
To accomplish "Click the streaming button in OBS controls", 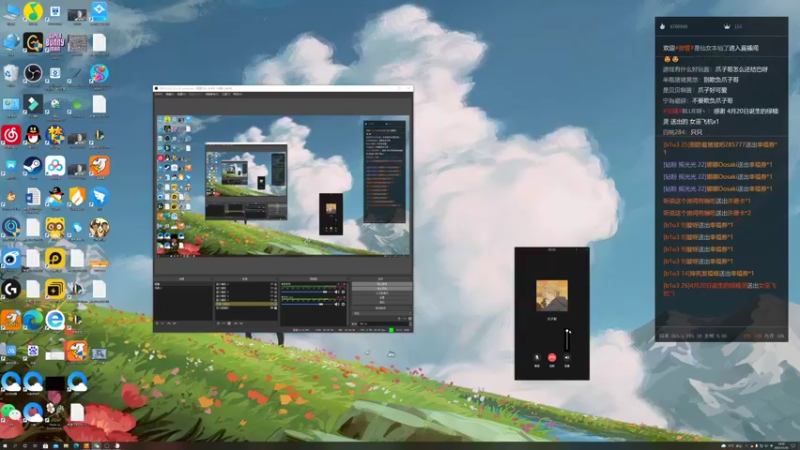I will click(x=382, y=284).
